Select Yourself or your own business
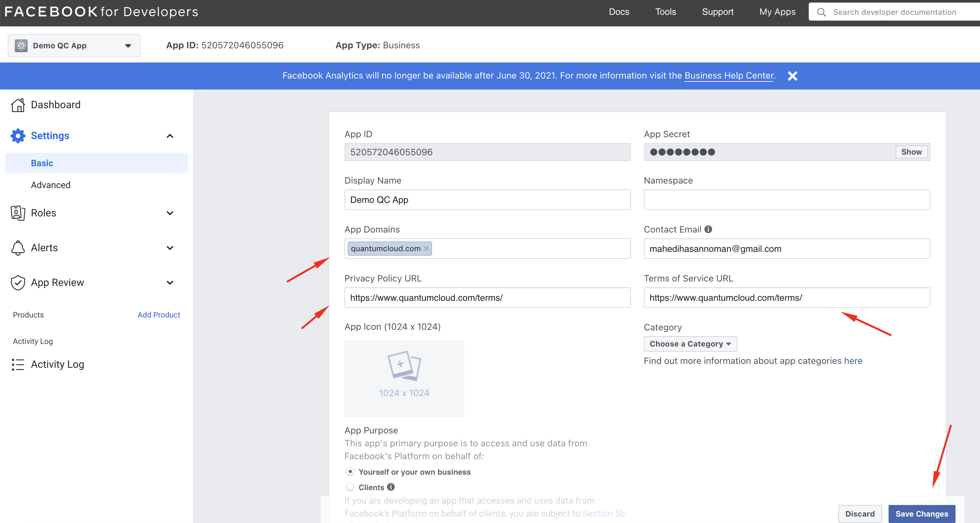Image resolution: width=980 pixels, height=523 pixels. (350, 472)
